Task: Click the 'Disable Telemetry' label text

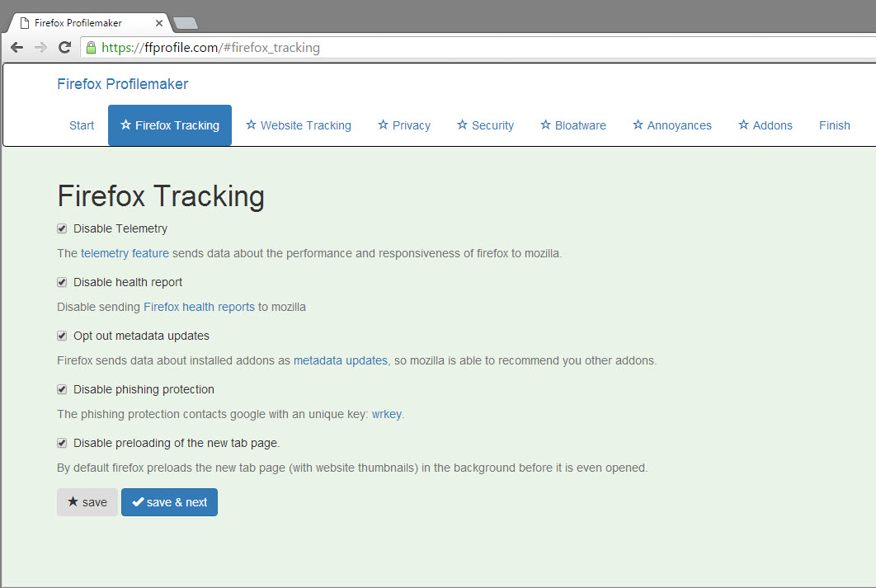Action: tap(120, 228)
